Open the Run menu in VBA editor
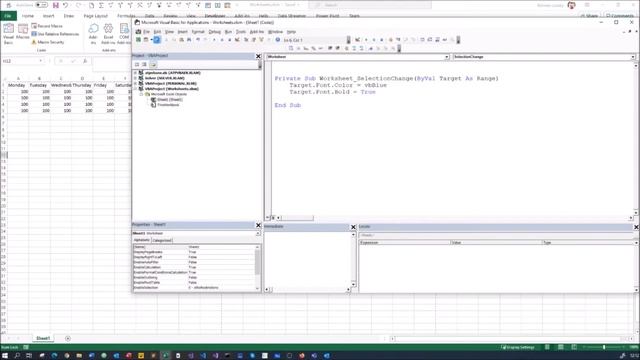 click(228, 32)
